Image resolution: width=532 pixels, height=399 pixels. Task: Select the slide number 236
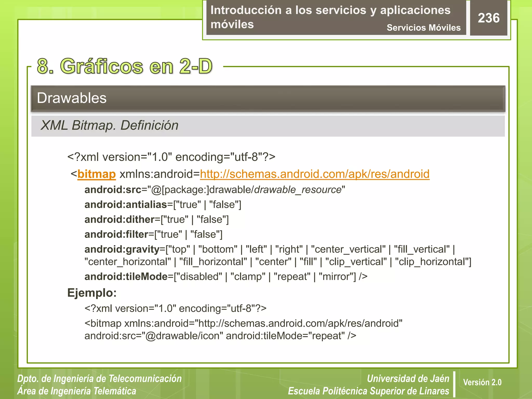pyautogui.click(x=489, y=18)
